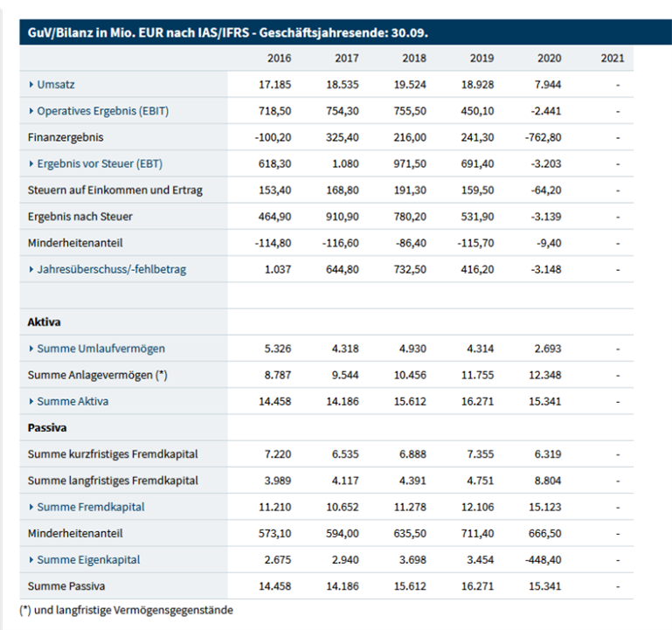Viewport: 672px width, 630px height.
Task: Open the Ergebnis vor Steuer (EBT) link
Action: (x=100, y=163)
